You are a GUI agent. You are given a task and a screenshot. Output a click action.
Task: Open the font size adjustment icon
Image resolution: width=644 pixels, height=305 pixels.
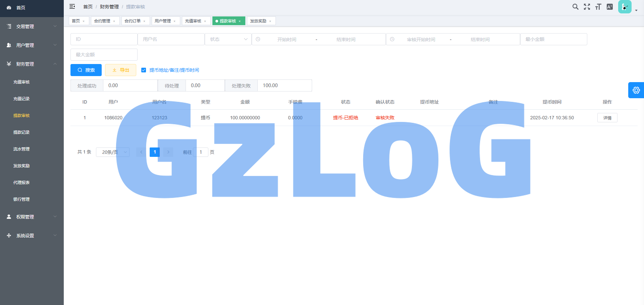coord(598,7)
